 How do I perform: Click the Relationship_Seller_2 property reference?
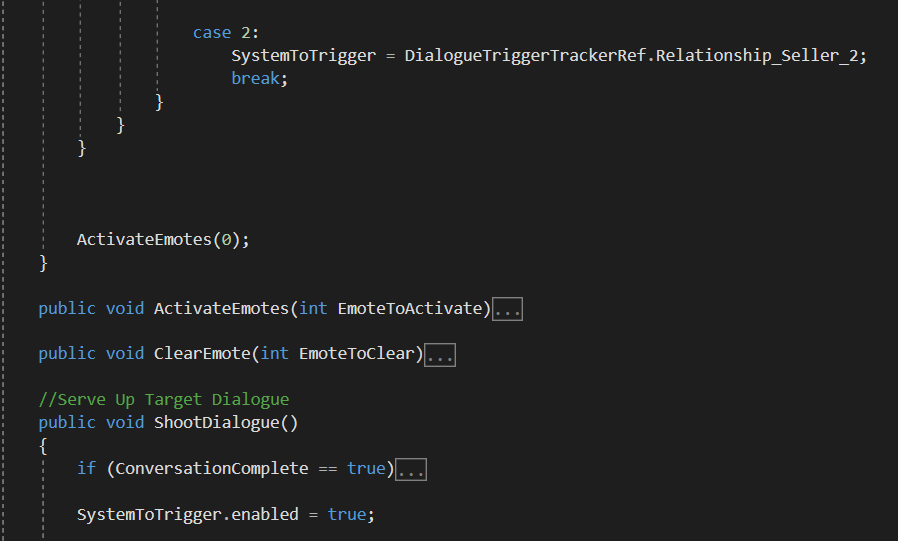[757, 56]
